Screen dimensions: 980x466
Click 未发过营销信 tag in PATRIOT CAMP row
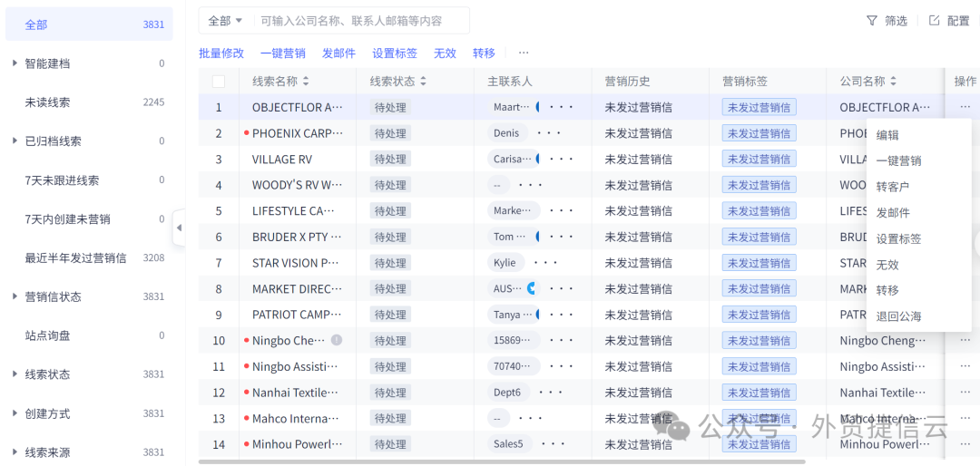click(x=759, y=315)
